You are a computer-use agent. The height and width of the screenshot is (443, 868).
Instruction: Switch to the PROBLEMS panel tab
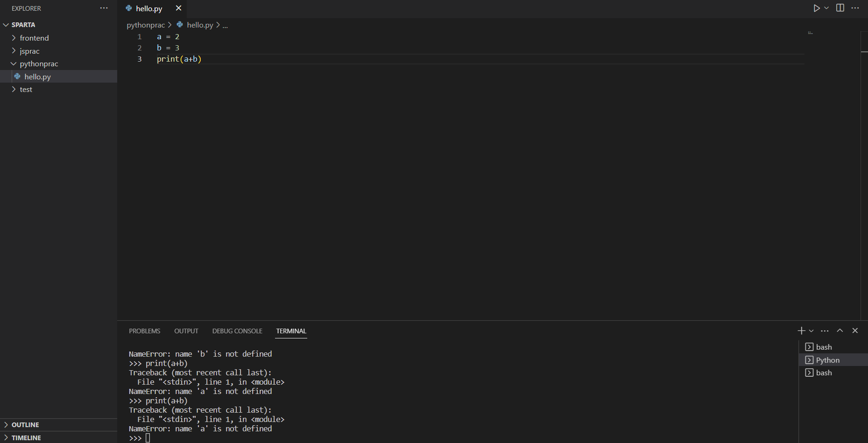pyautogui.click(x=145, y=331)
